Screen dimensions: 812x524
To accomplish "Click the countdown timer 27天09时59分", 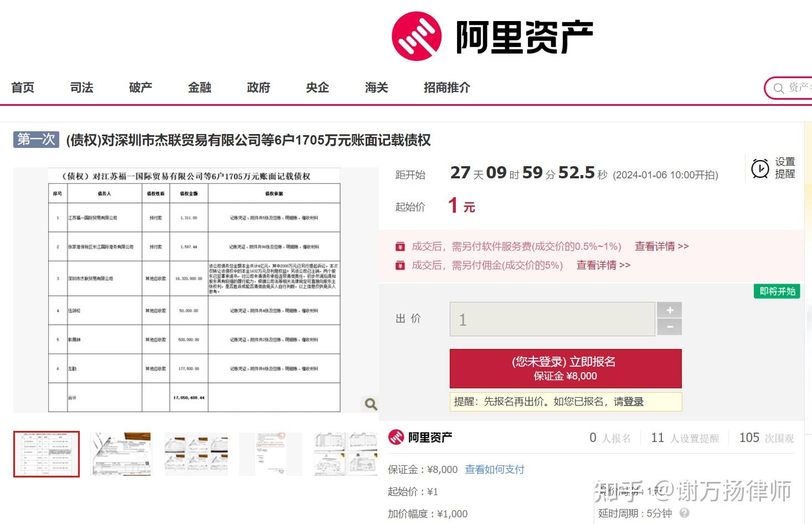I will 529,173.
